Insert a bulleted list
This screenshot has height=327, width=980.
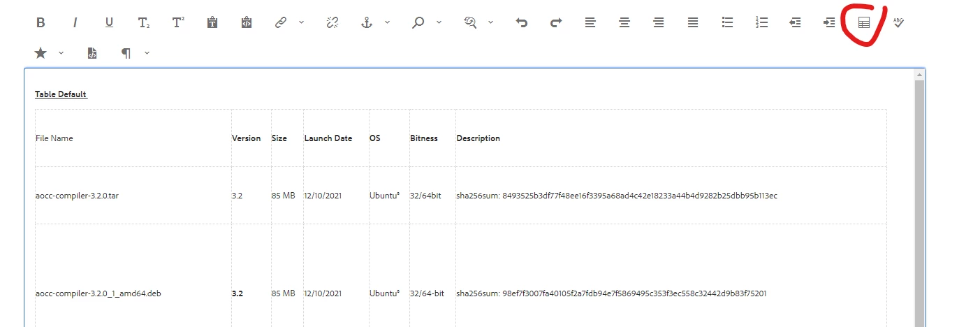727,22
